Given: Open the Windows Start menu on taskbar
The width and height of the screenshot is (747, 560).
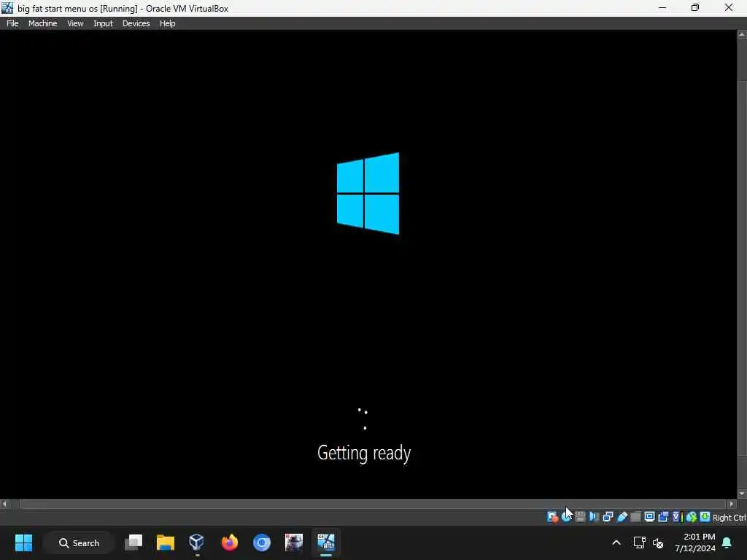Looking at the screenshot, I should click(23, 542).
